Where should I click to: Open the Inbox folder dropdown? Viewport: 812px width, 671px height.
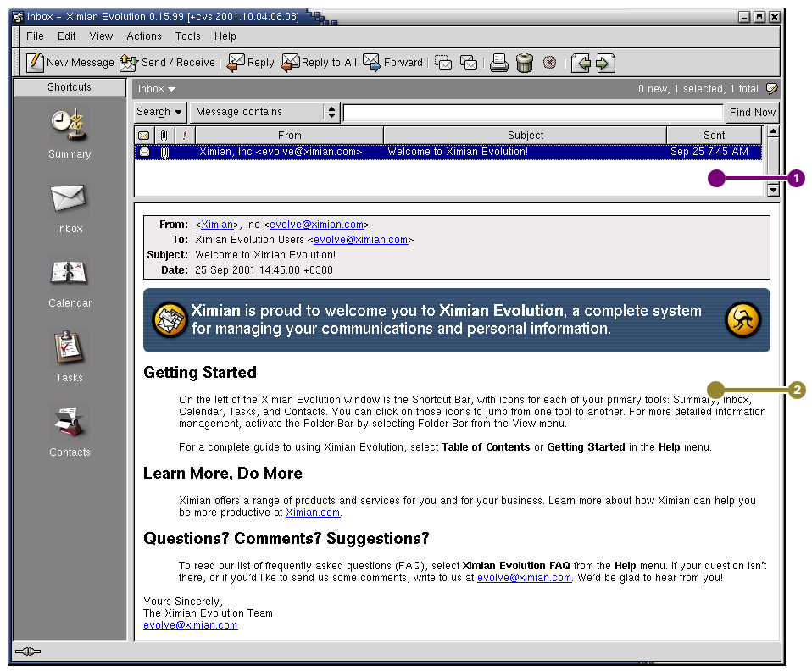[157, 89]
